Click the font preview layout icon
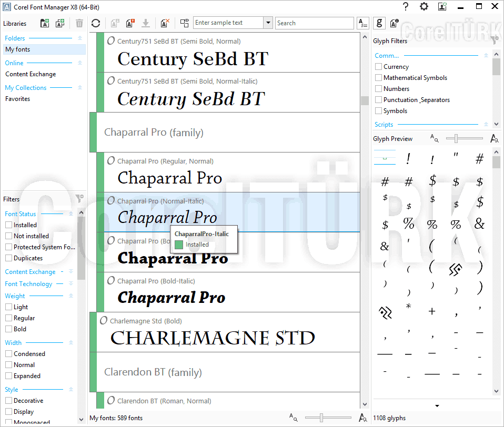This screenshot has height=427, width=504. click(185, 23)
